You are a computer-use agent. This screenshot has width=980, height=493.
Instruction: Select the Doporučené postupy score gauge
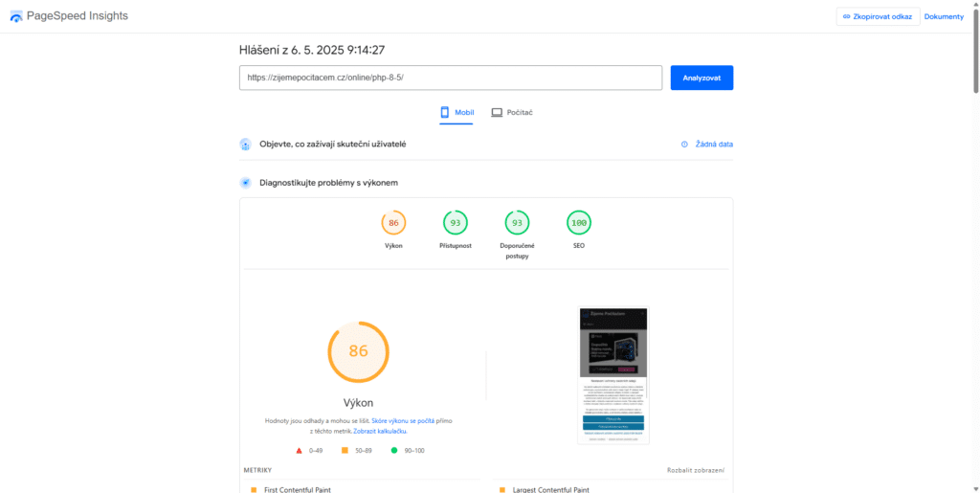tap(517, 223)
